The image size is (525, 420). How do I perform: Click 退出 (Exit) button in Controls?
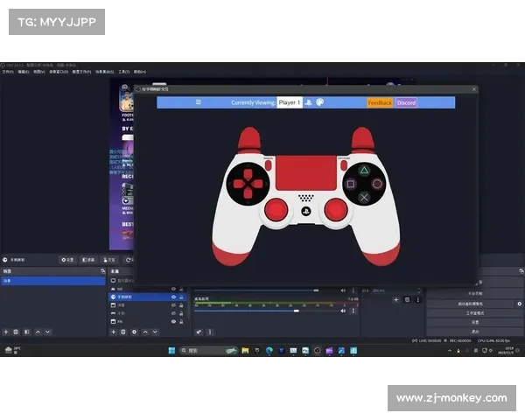pos(475,332)
